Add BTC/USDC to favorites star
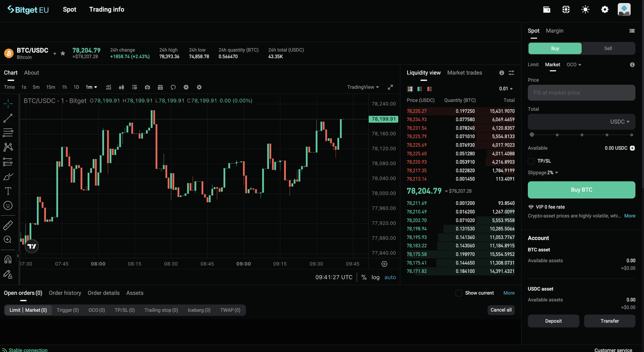Viewport: 644px width, 352px height. [x=63, y=53]
